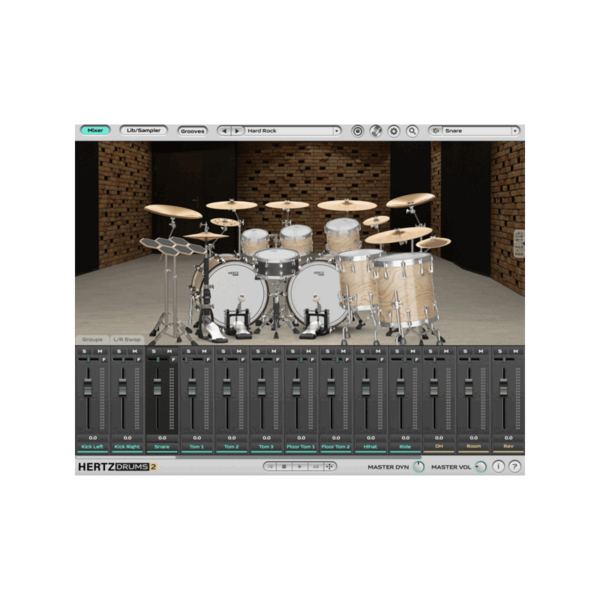
Task: Click the Master Dyn knob
Action: [419, 467]
